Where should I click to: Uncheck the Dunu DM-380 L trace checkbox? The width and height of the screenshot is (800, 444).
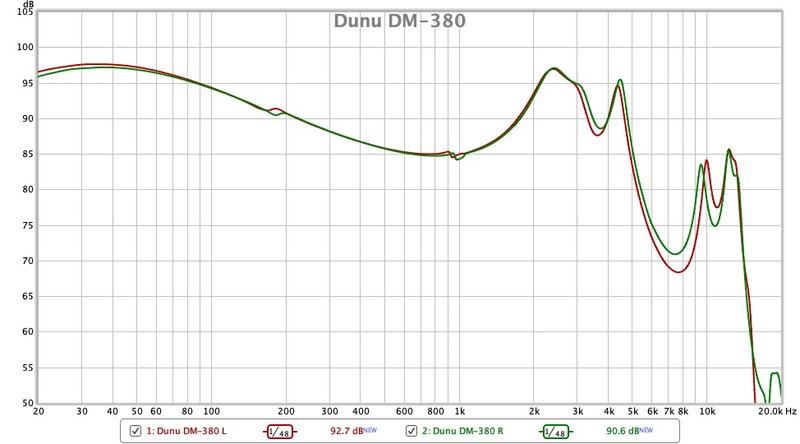[x=135, y=431]
